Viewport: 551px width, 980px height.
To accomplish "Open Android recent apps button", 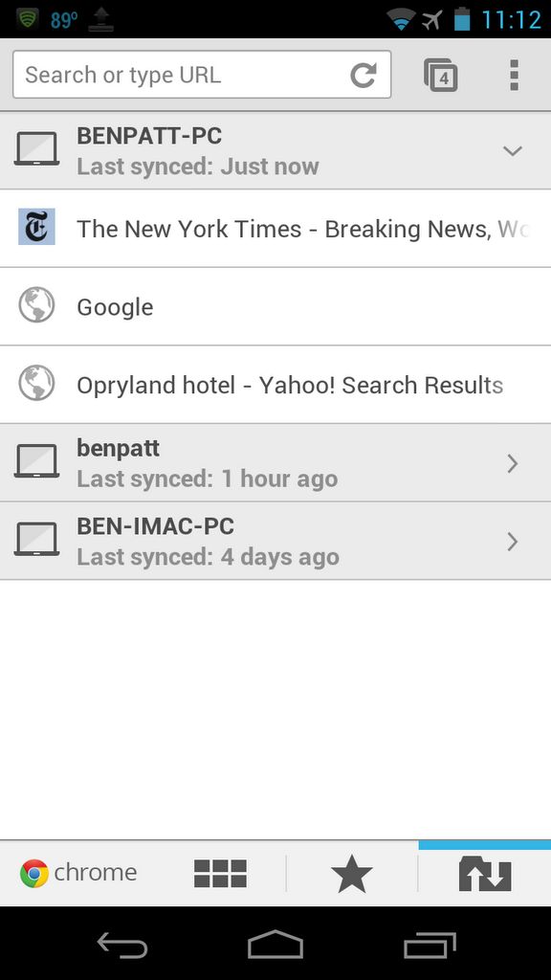I will point(430,944).
